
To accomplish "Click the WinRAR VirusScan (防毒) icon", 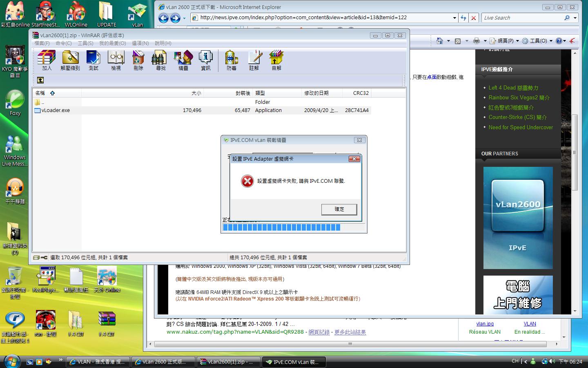I will point(232,61).
